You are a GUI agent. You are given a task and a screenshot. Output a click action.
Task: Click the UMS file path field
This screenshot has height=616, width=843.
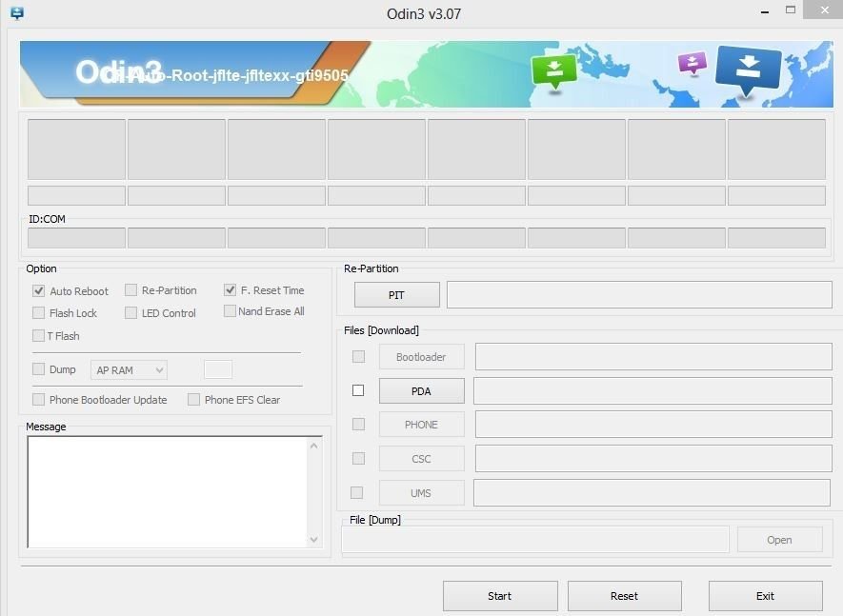tap(652, 493)
